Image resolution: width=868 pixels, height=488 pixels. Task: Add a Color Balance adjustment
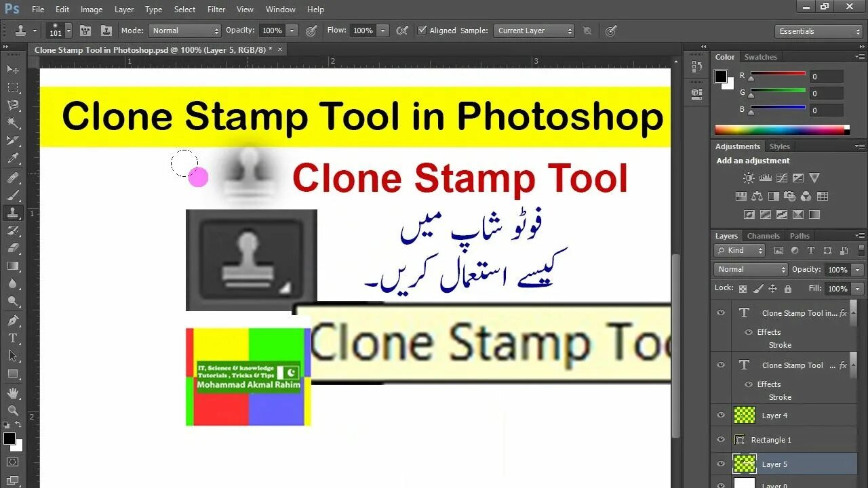coord(757,197)
